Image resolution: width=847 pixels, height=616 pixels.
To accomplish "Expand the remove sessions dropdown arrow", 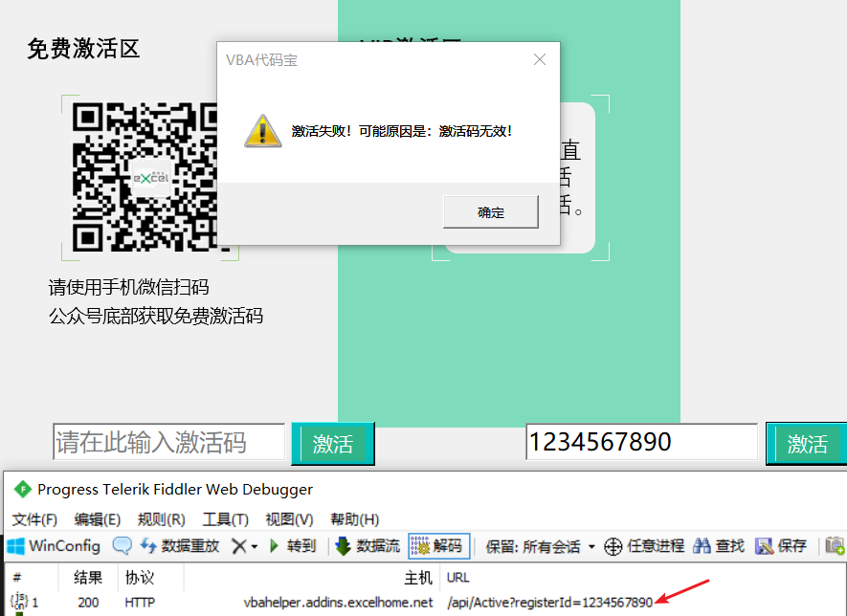I will [x=255, y=546].
